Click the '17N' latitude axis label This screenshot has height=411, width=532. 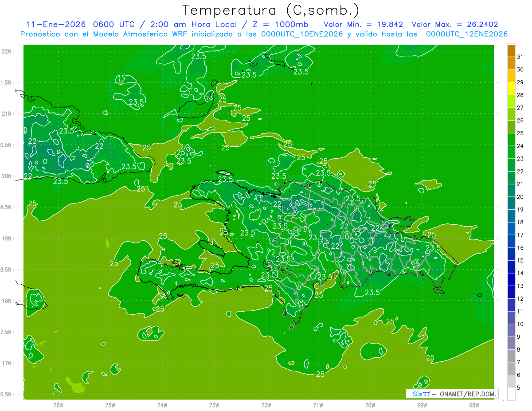tap(7, 363)
